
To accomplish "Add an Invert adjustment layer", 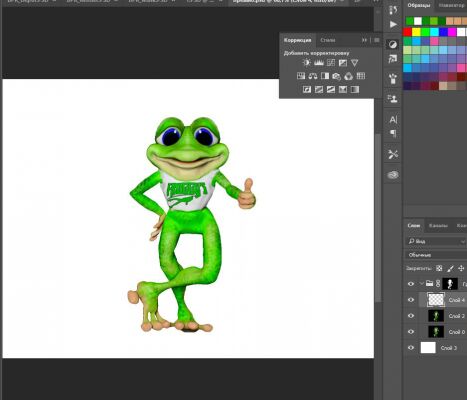I will point(307,89).
